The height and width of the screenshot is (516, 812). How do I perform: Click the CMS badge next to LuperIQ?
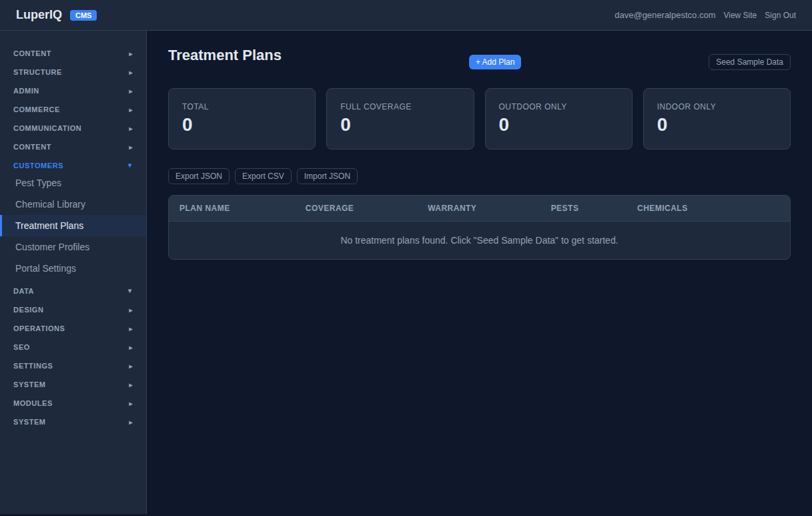tap(83, 15)
